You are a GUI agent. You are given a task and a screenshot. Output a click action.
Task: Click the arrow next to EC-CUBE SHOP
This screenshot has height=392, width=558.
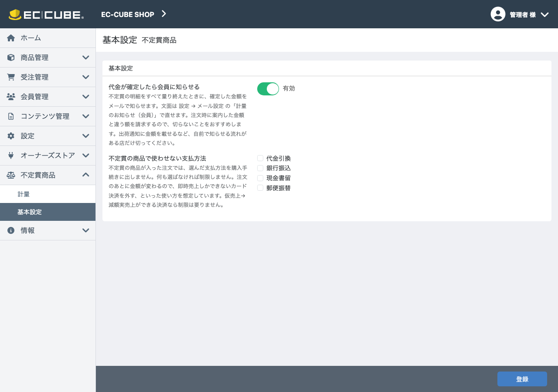point(164,14)
